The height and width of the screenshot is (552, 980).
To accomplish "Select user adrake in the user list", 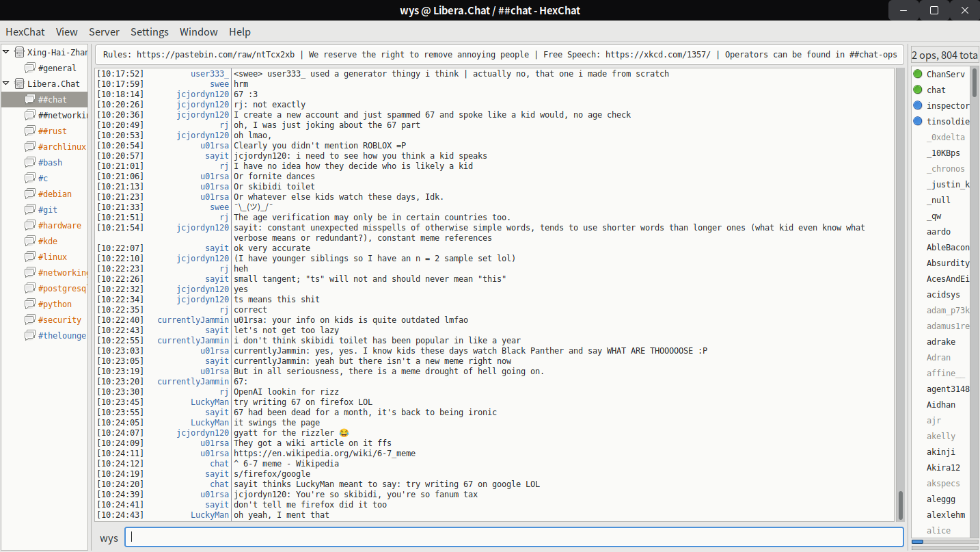I will coord(941,341).
